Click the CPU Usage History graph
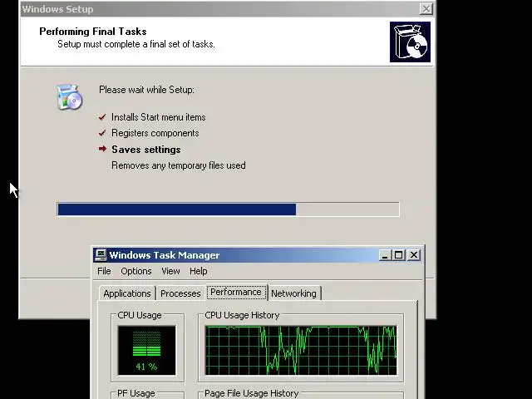Viewport: 532px width, 399px height. tap(301, 351)
